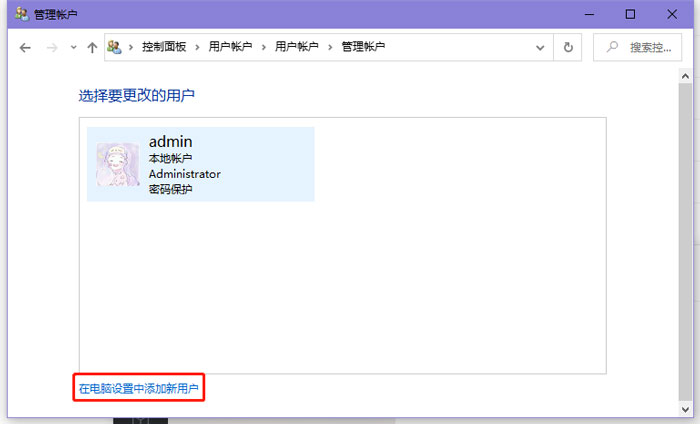Viewport: 700px width, 424px height.
Task: Expand the chevron just before 管理帐户
Action: (x=331, y=47)
